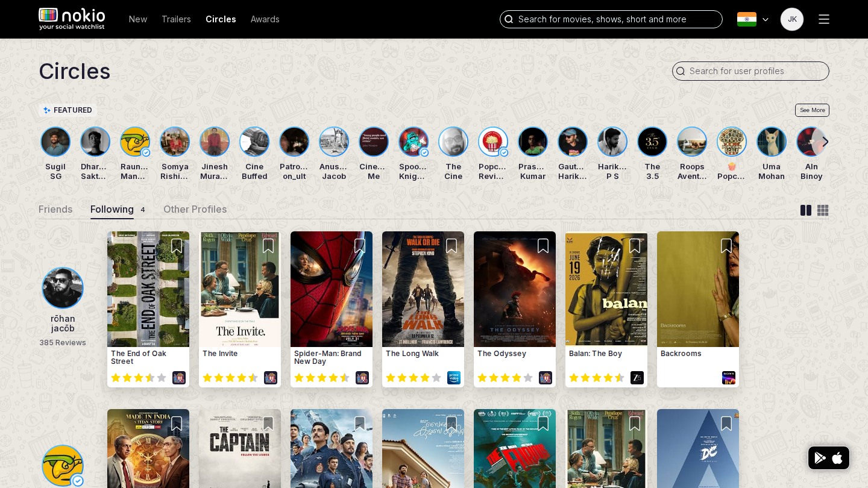The height and width of the screenshot is (488, 868).
Task: Click the theater icon on The Odyssey card
Action: (x=546, y=378)
